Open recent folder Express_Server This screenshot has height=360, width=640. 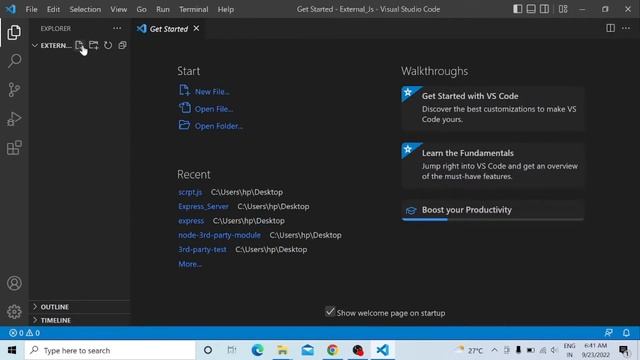pyautogui.click(x=203, y=207)
